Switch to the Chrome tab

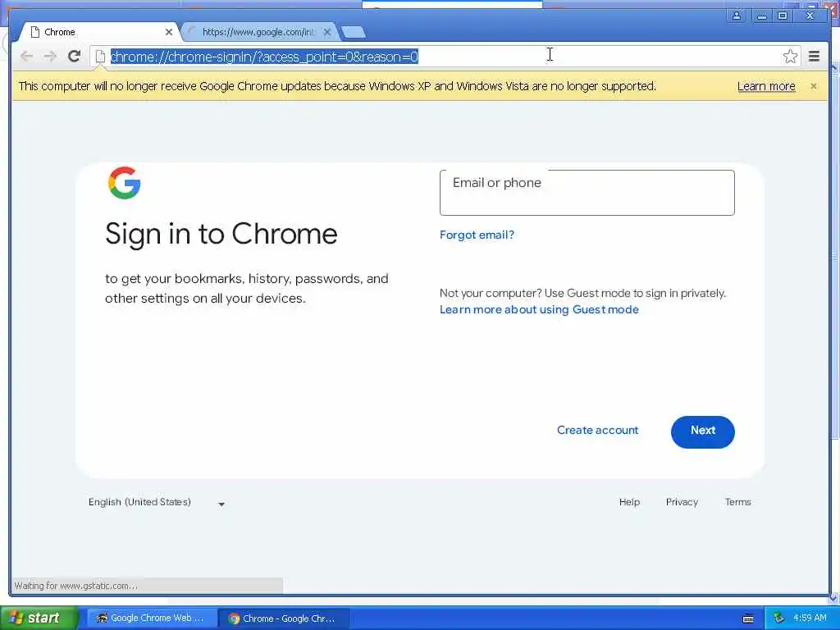[99, 32]
